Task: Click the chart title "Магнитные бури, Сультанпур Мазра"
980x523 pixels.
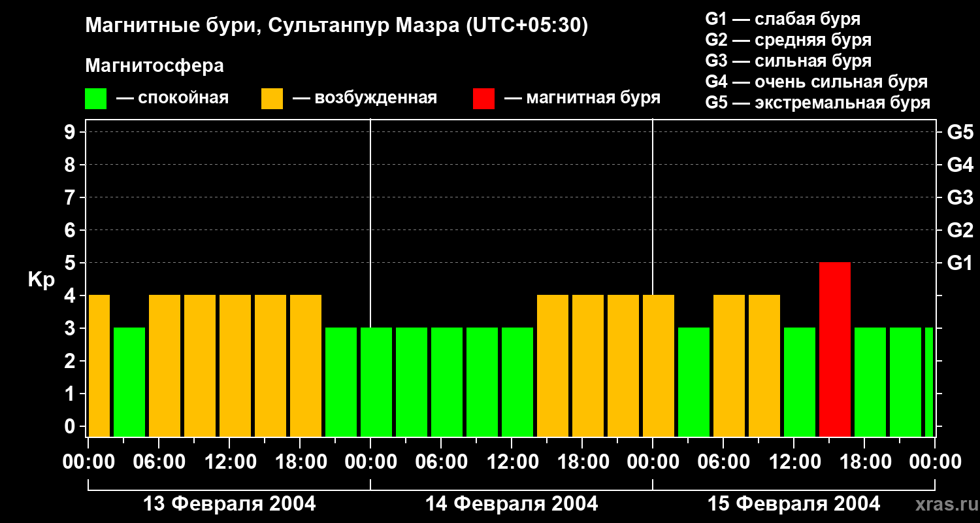Action: coord(336,25)
